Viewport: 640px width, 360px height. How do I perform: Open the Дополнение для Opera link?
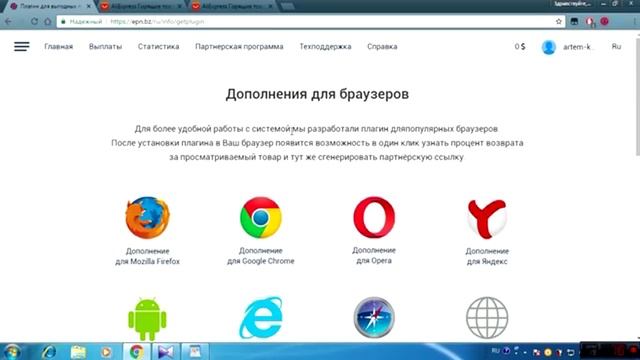(374, 256)
